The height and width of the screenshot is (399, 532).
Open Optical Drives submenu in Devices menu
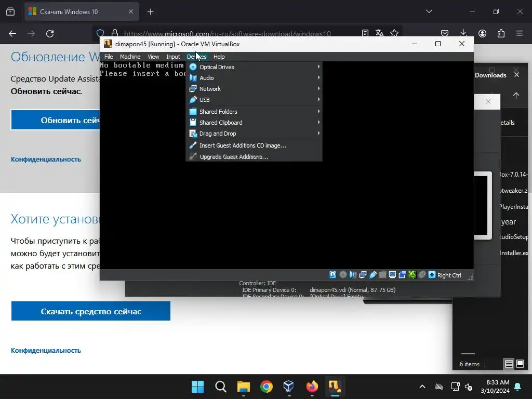254,67
